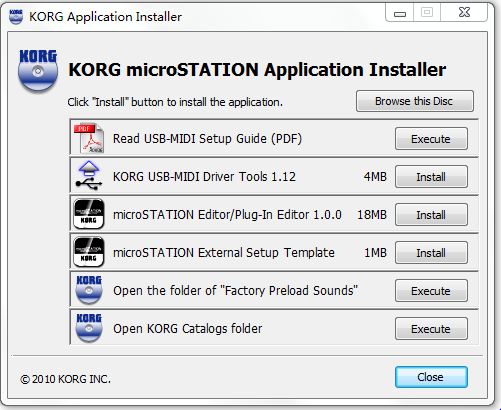Image resolution: width=501 pixels, height=410 pixels.
Task: Click the large KORG disc logo in header
Action: click(x=38, y=70)
